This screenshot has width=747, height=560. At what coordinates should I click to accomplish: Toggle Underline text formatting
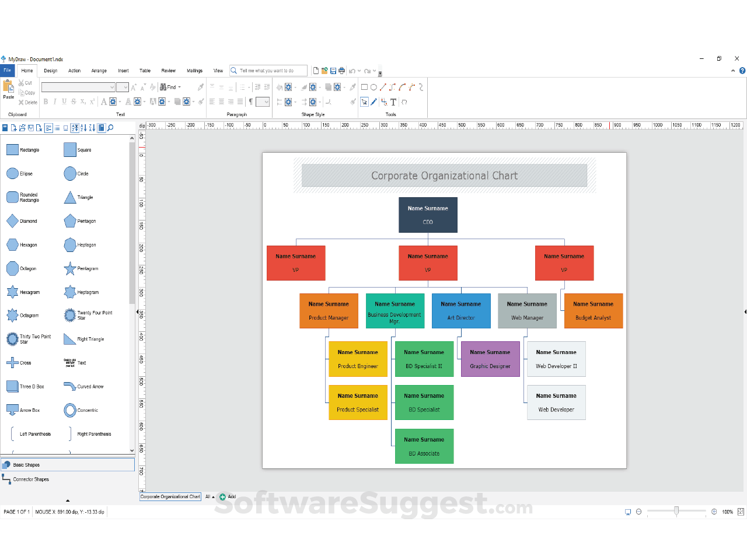tap(64, 101)
